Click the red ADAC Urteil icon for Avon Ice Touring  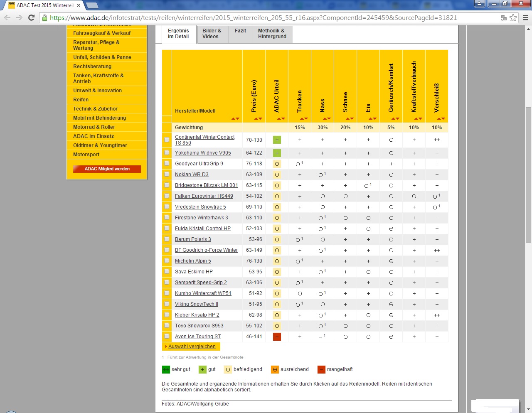tap(277, 337)
